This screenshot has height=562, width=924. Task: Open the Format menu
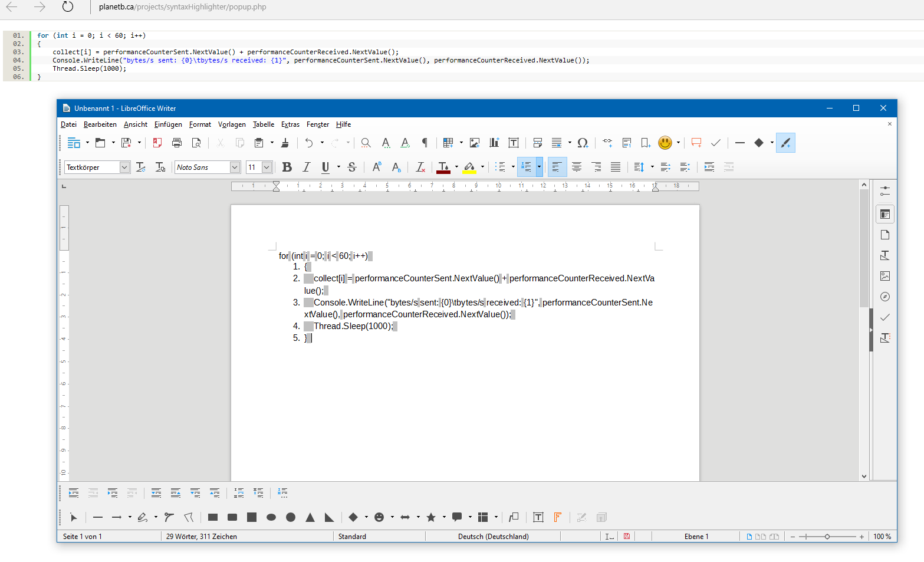(x=200, y=124)
